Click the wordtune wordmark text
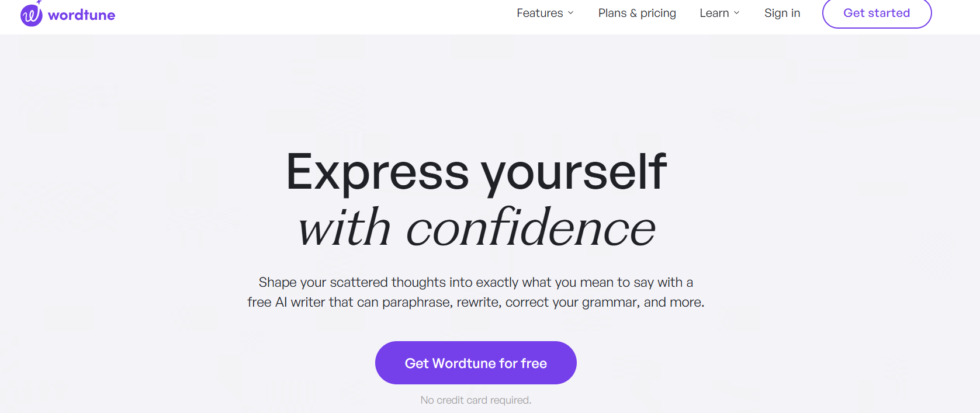The width and height of the screenshot is (980, 413). tap(81, 15)
